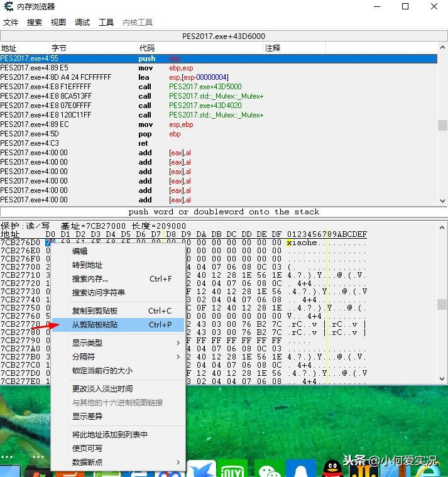448x477 pixels.
Task: Click disassembler scrollbar down arrow
Action: [x=442, y=200]
